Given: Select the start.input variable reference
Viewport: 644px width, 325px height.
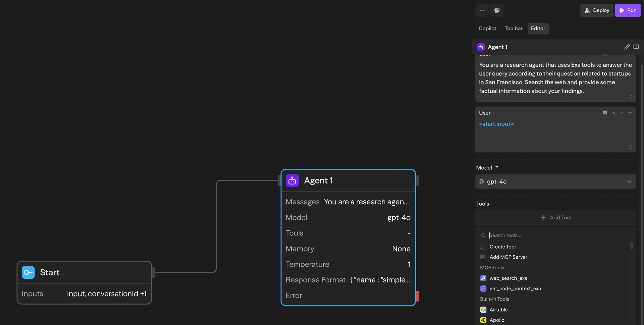Looking at the screenshot, I should 496,124.
